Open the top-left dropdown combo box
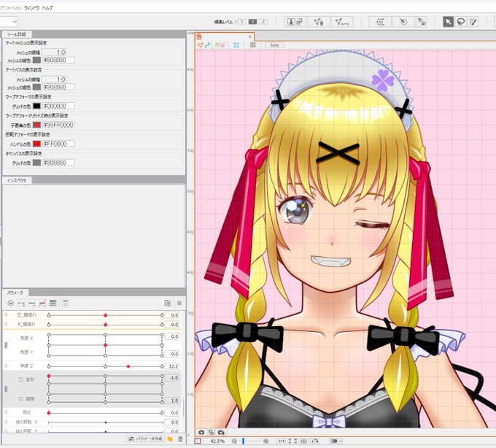 [9, 21]
